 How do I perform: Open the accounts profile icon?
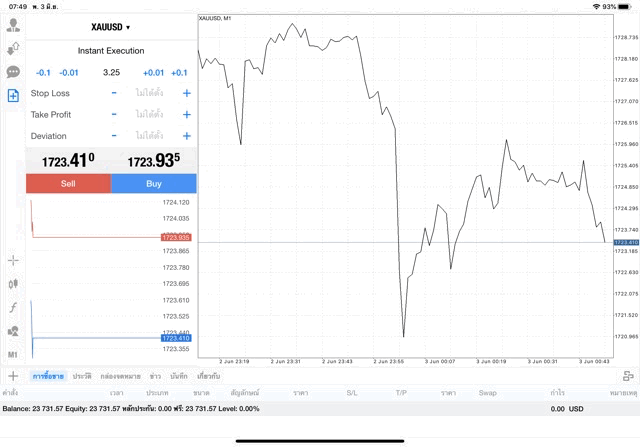click(13, 26)
